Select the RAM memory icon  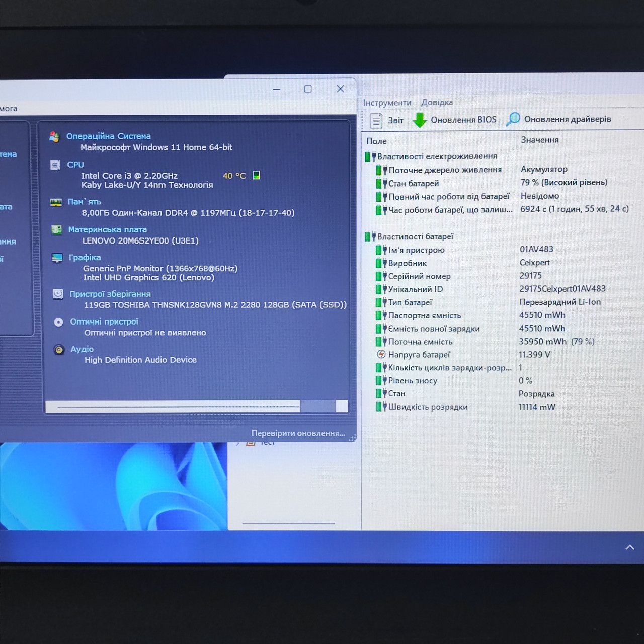point(56,202)
